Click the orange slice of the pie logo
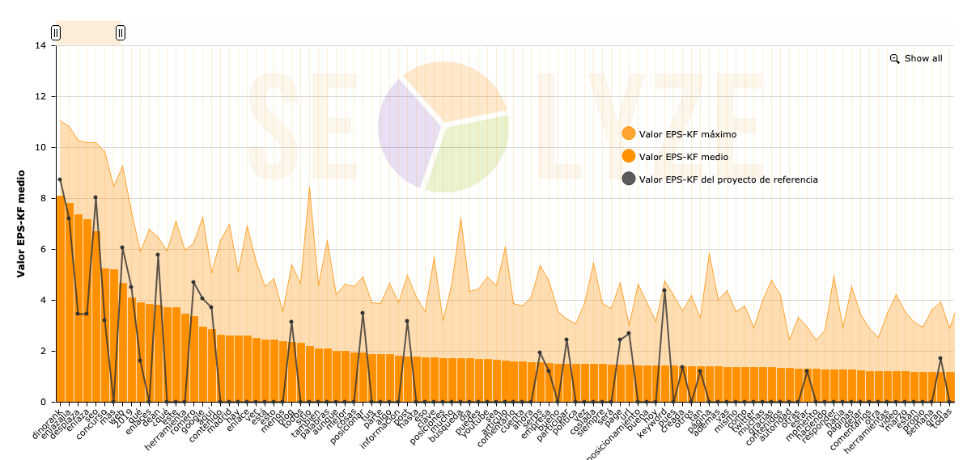 pos(453,89)
